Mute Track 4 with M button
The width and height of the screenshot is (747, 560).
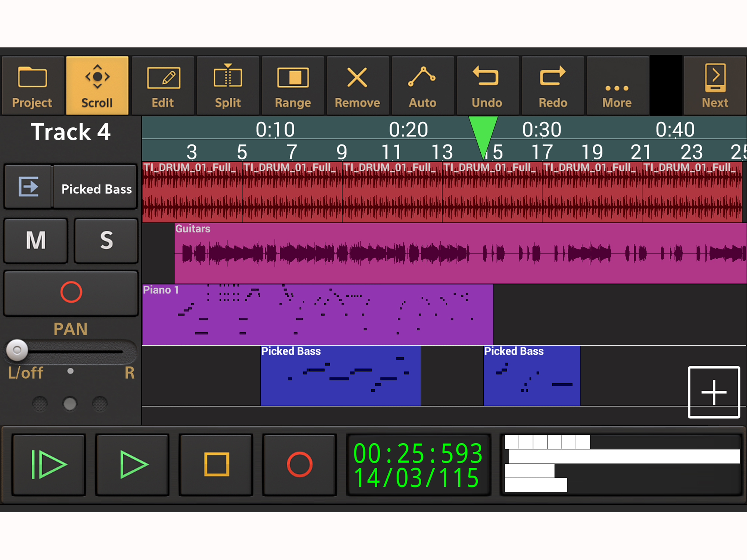pyautogui.click(x=36, y=241)
